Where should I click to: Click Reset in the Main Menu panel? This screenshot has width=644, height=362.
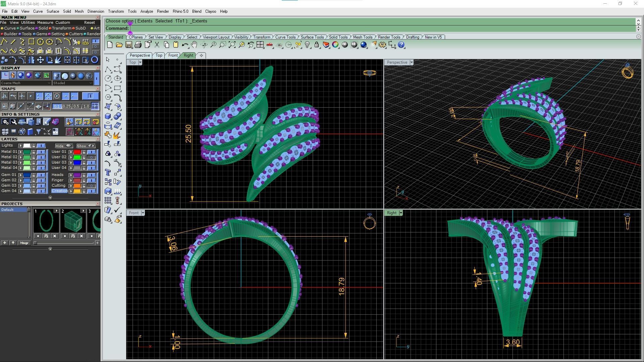coord(89,22)
